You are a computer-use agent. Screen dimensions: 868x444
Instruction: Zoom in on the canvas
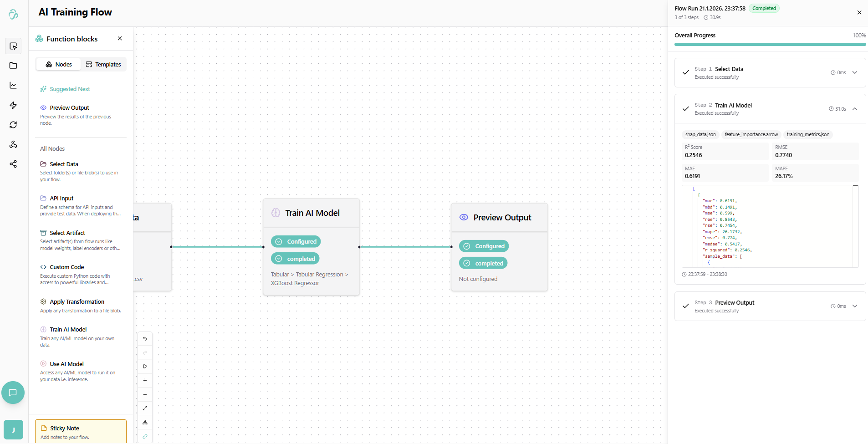[x=145, y=381]
